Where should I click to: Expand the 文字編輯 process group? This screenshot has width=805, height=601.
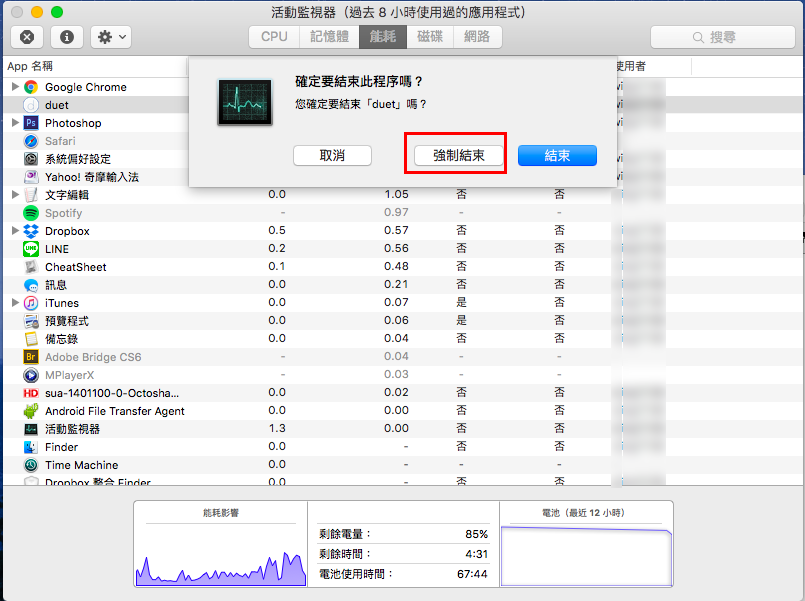(x=15, y=195)
